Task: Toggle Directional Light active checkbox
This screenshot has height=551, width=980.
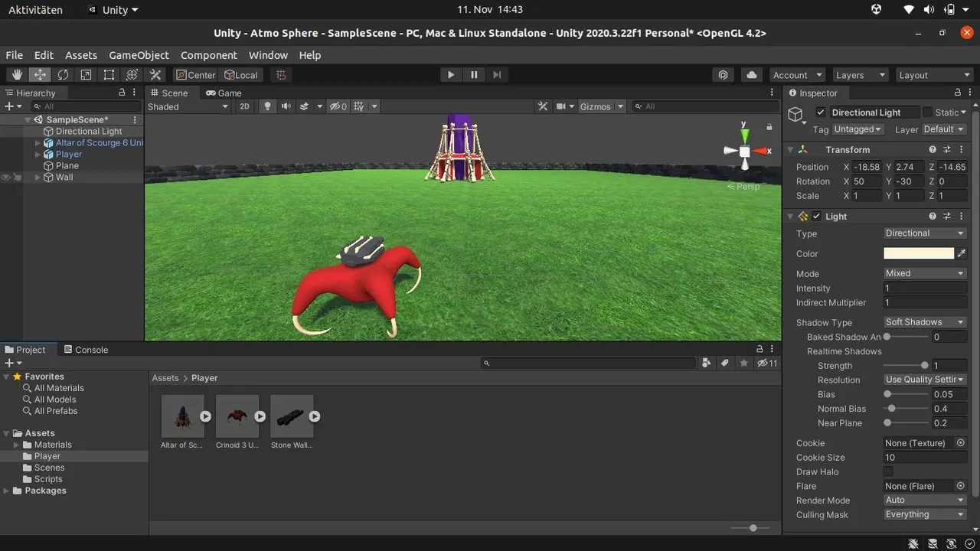Action: pos(821,112)
